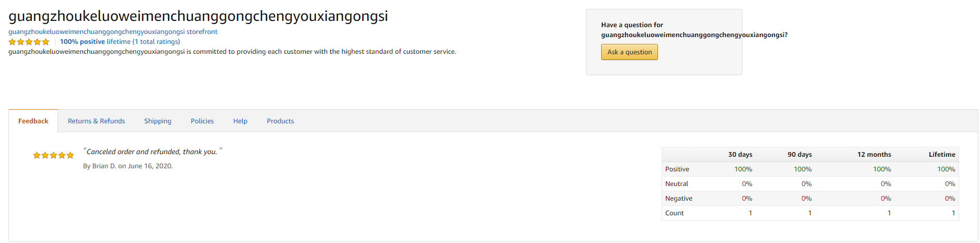Click the review's five-star rating icon
Image resolution: width=980 pixels, height=243 pixels.
coord(53,155)
